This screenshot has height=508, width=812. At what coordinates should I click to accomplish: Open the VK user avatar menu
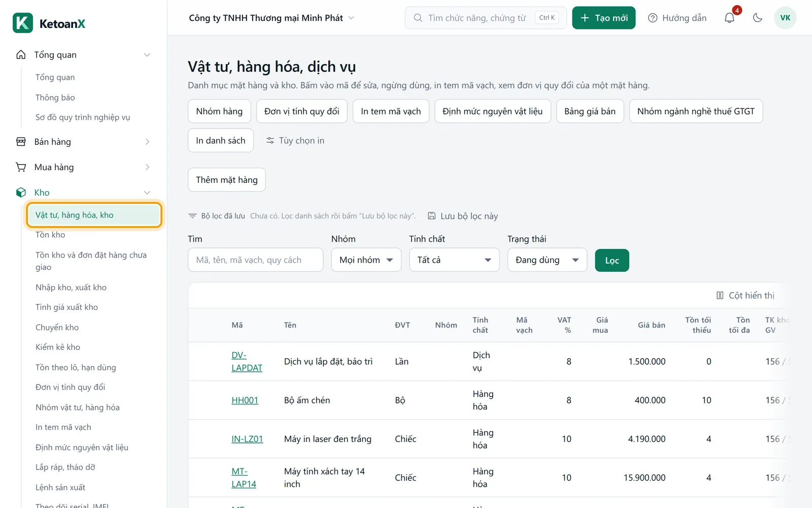click(x=785, y=18)
